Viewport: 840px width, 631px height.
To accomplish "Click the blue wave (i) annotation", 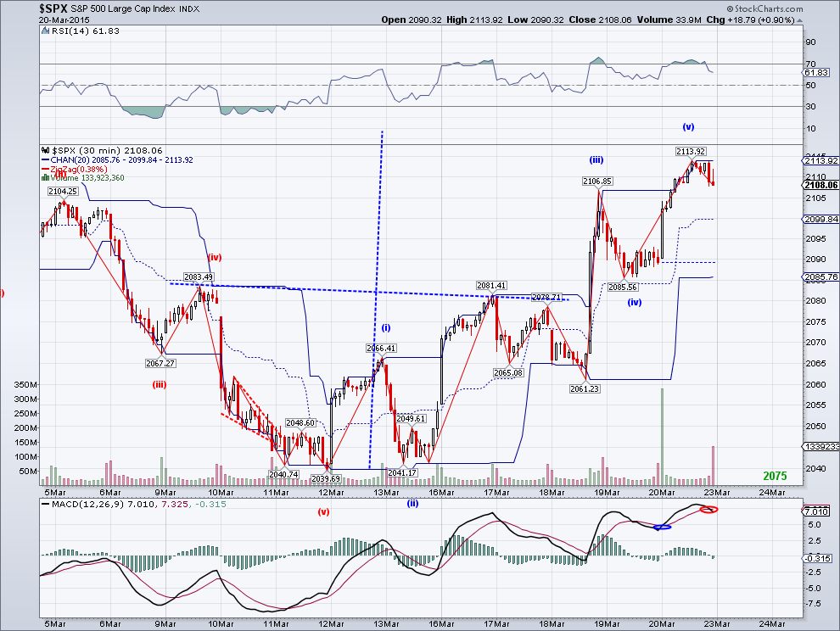I will click(x=386, y=328).
